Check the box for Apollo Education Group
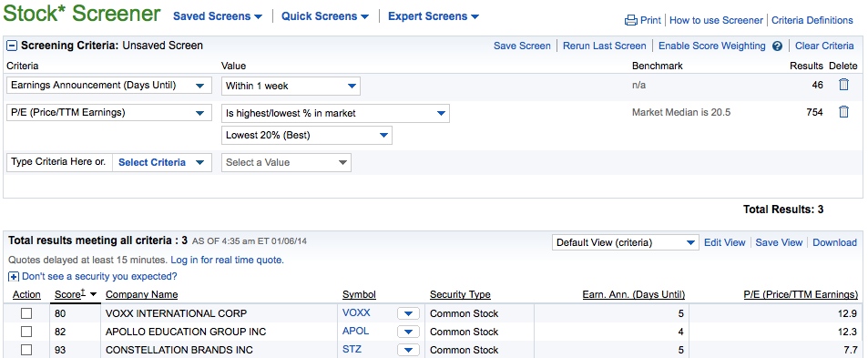This screenshot has width=868, height=358. pos(26,332)
